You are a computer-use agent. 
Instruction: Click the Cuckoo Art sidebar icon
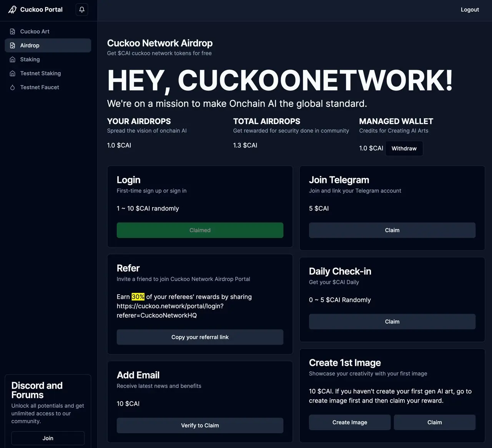12,32
